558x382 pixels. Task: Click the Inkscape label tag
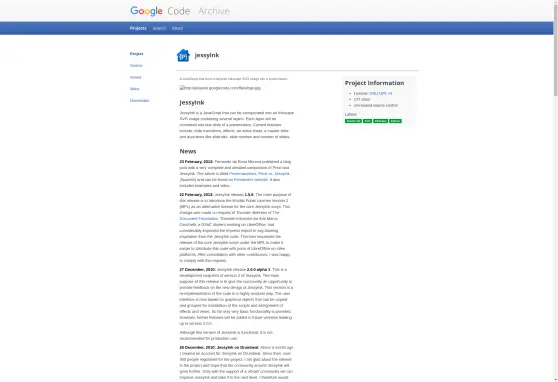coord(380,121)
